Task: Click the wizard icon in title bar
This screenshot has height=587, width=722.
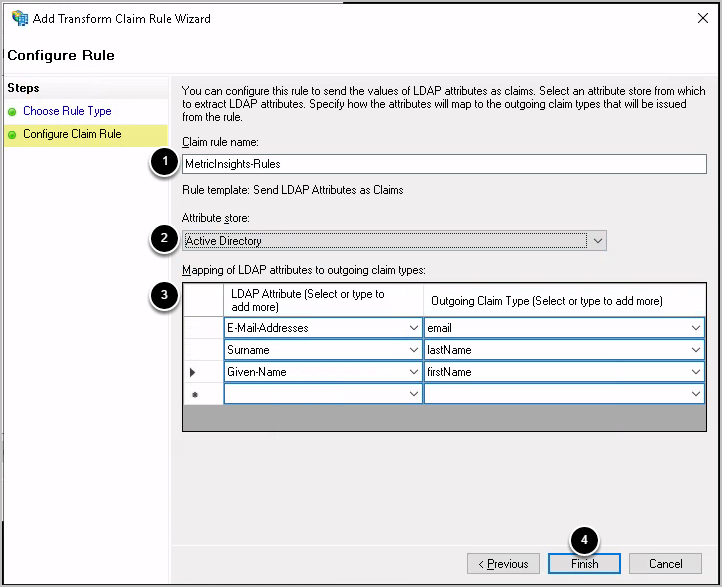Action: (x=19, y=18)
